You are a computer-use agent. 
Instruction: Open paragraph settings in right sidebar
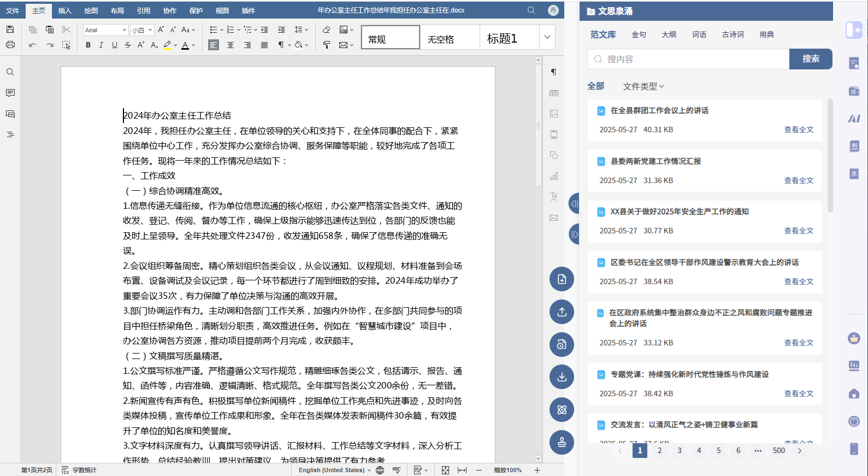point(554,72)
